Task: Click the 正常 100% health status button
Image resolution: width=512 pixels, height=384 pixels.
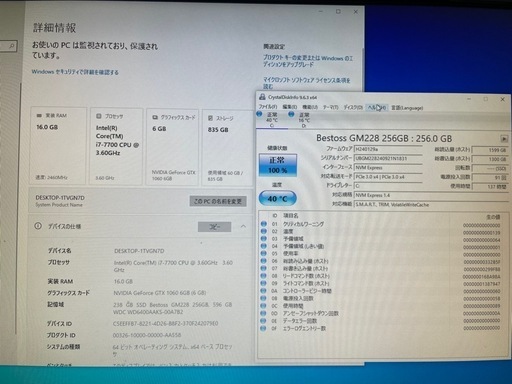Action: point(278,165)
